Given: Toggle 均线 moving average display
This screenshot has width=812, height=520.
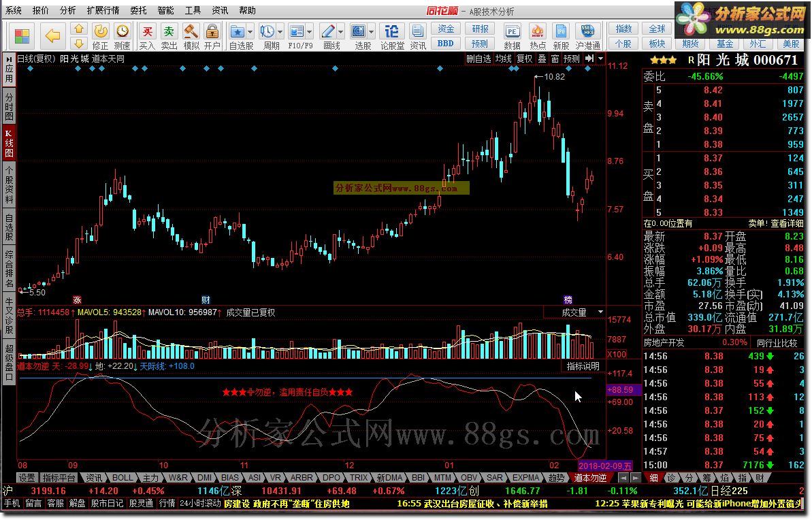Looking at the screenshot, I should (503, 59).
